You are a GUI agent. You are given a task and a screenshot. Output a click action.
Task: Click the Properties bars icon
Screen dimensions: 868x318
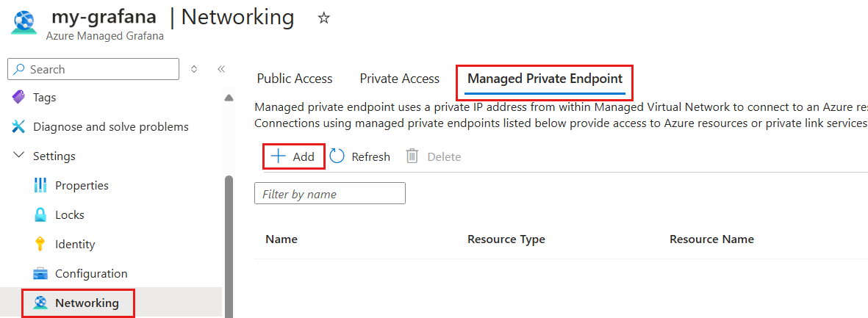pos(40,185)
